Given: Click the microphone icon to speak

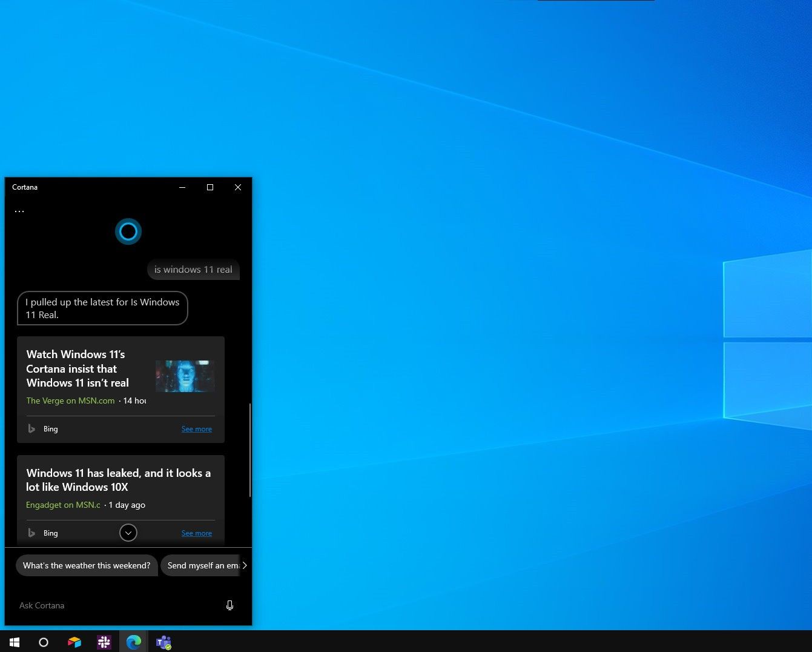Looking at the screenshot, I should pos(229,605).
